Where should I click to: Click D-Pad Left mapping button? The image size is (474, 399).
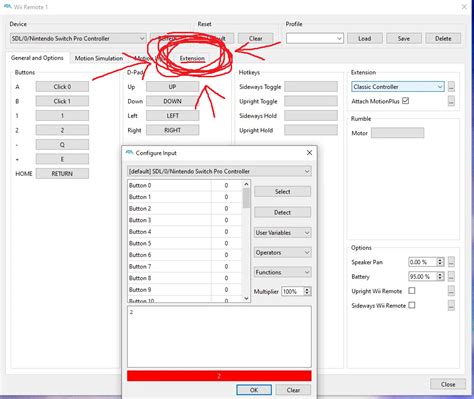coord(173,116)
